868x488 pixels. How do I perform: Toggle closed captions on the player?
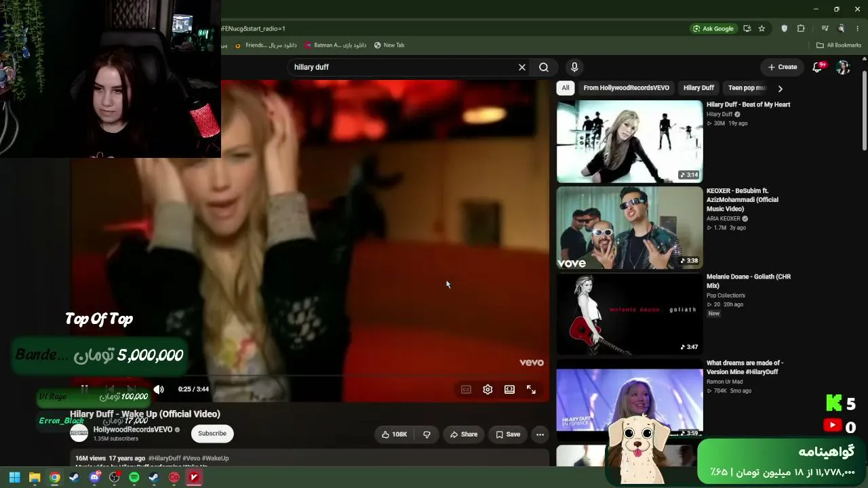tap(466, 389)
